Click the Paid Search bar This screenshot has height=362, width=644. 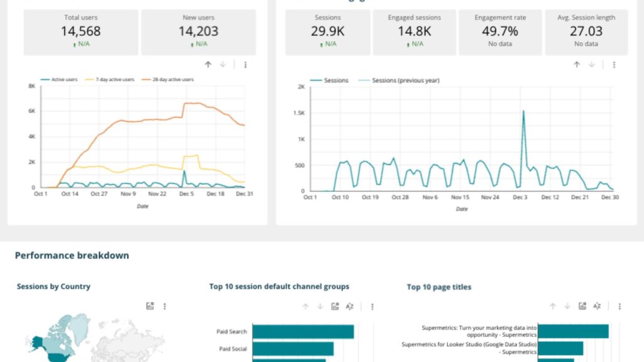(303, 332)
